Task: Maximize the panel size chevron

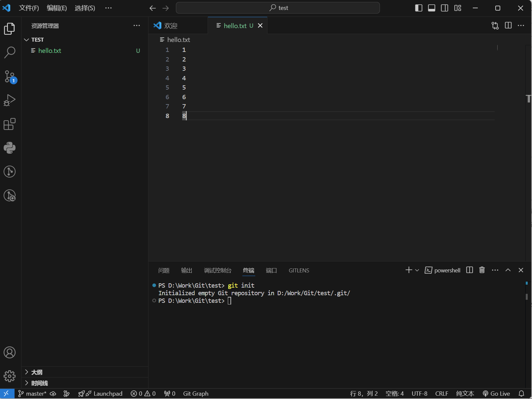Action: pyautogui.click(x=508, y=270)
